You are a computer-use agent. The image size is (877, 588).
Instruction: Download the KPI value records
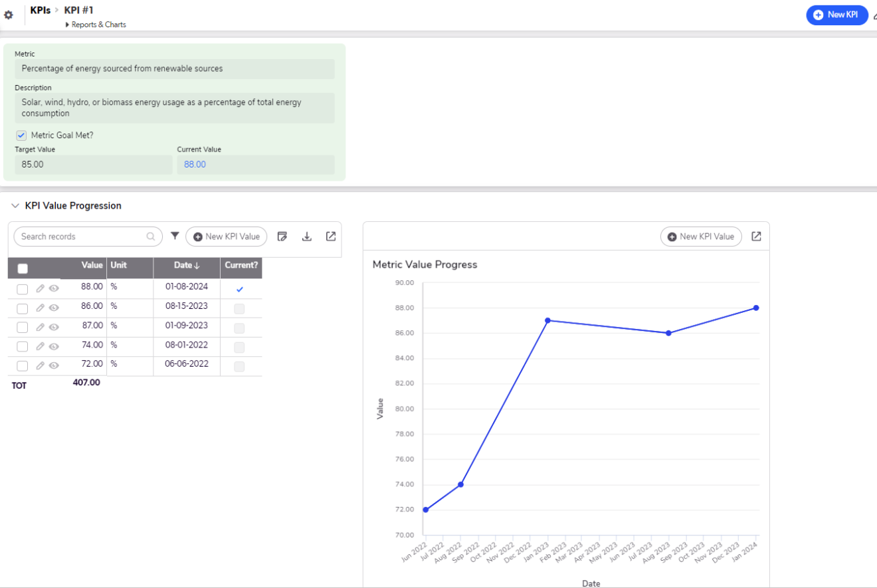pyautogui.click(x=306, y=237)
